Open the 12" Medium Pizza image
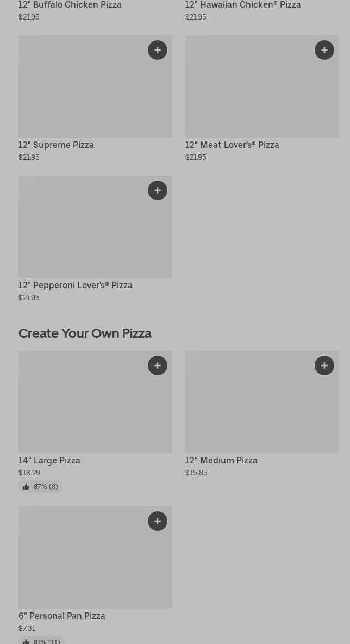This screenshot has height=644, width=350. coord(262,402)
